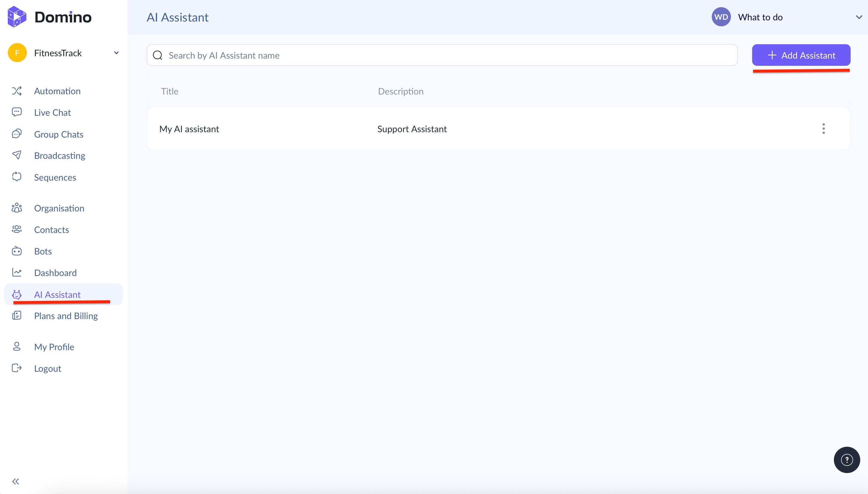This screenshot has width=868, height=494.
Task: Click the Live Chat bubble icon
Action: tap(17, 112)
